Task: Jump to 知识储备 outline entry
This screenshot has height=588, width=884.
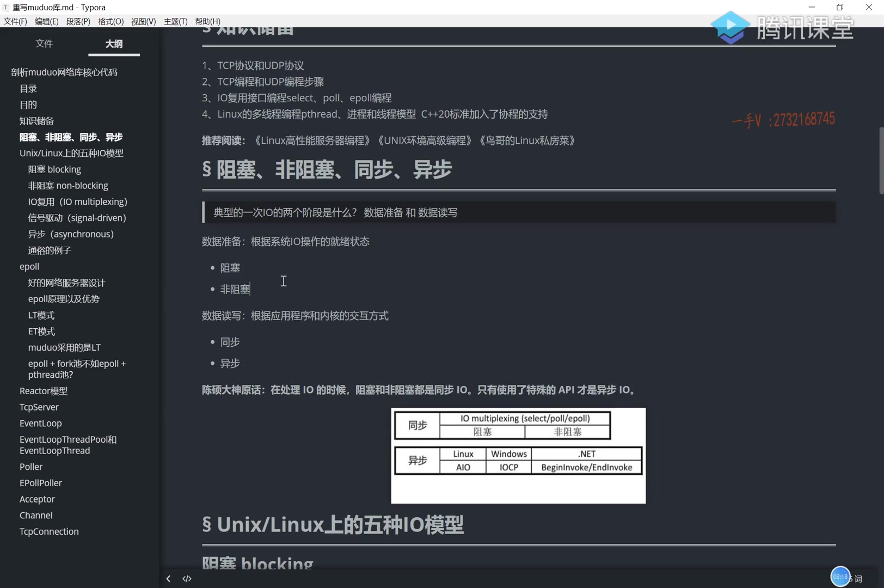Action: pyautogui.click(x=36, y=121)
